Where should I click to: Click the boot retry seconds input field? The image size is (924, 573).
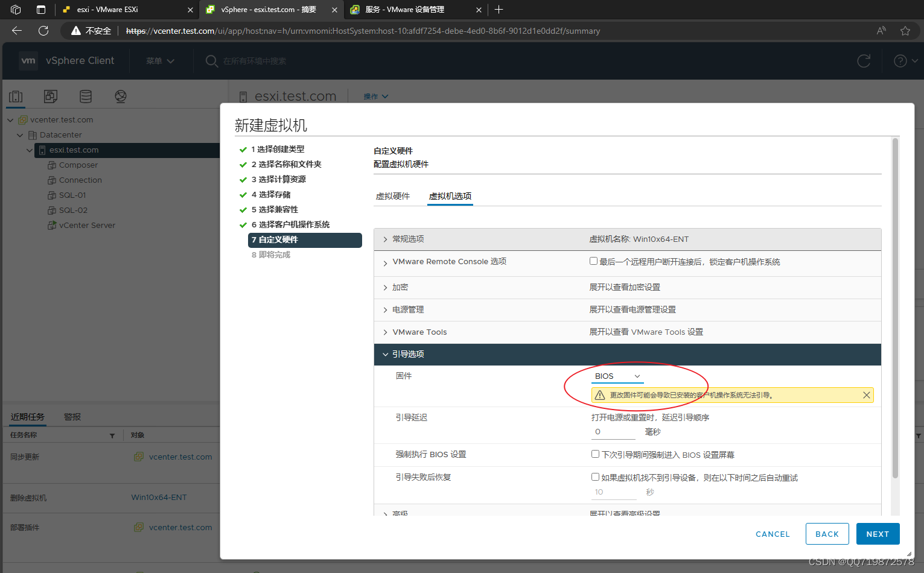[614, 492]
